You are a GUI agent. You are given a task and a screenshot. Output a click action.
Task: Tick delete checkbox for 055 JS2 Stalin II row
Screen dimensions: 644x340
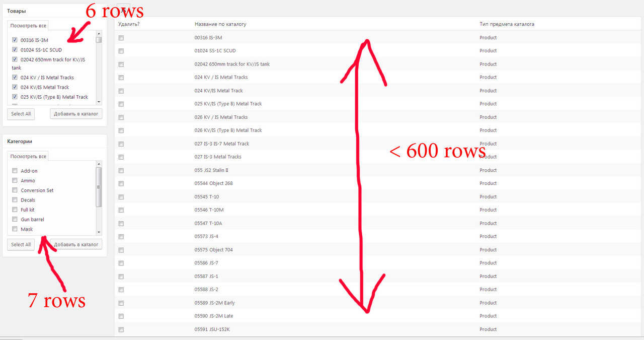coord(121,170)
